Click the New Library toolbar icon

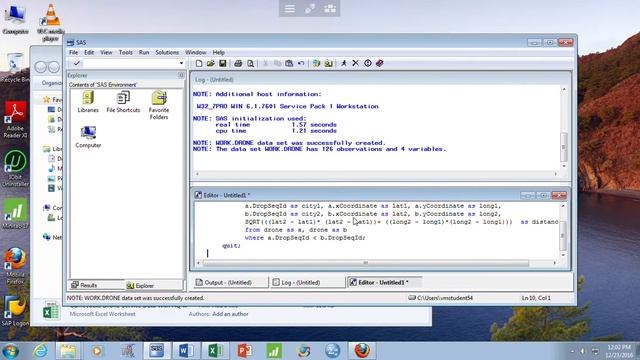[316, 63]
